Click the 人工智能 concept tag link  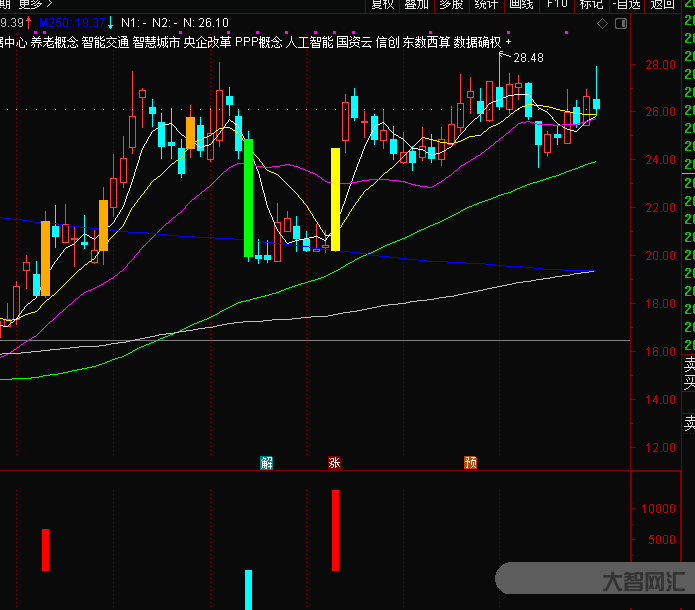coord(308,43)
